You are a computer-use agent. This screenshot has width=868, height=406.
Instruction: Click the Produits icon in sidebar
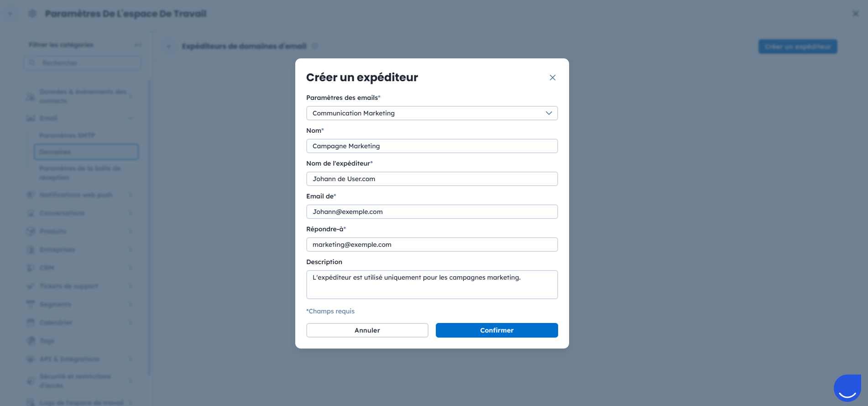(x=31, y=231)
